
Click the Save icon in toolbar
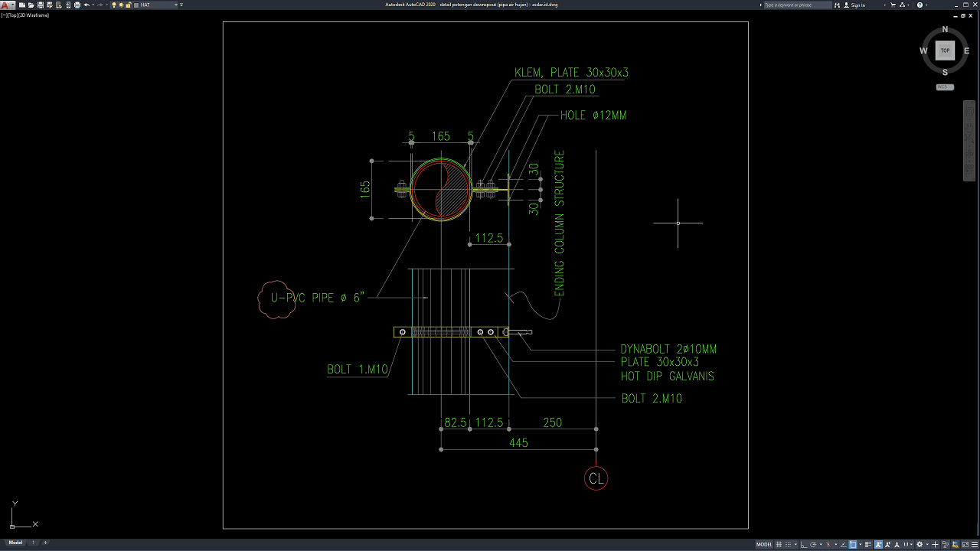point(40,5)
